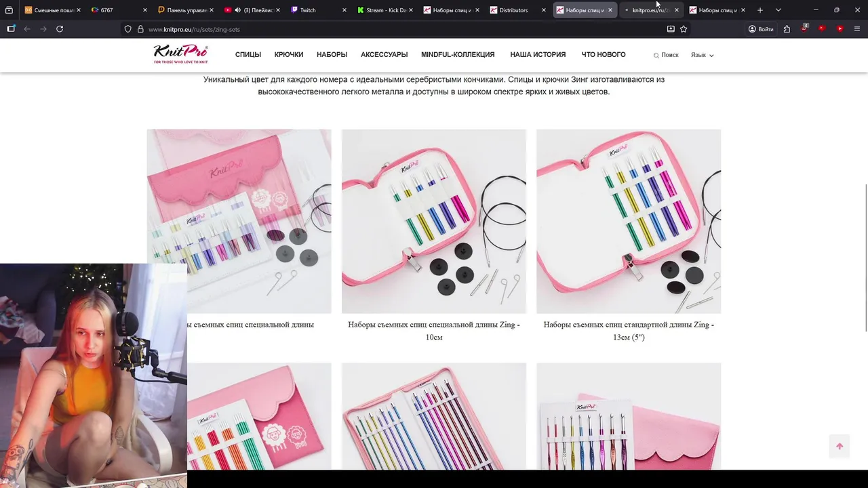The image size is (868, 488).
Task: Close the Twitch tab
Action: [x=344, y=10]
